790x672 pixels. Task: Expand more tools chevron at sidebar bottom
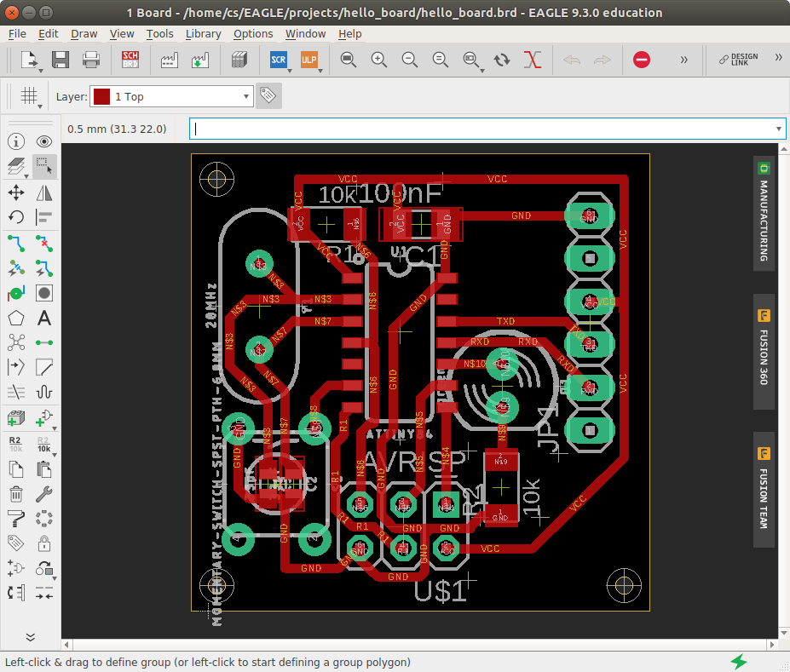point(30,637)
